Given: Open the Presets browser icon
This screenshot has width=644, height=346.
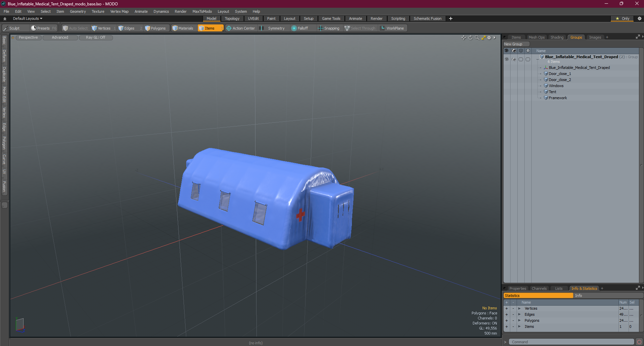Looking at the screenshot, I should coord(34,28).
